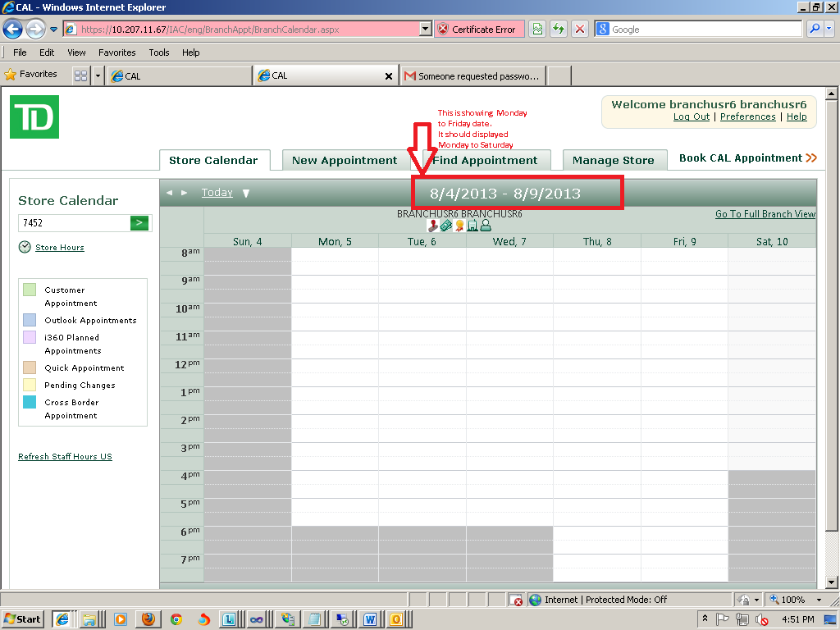Close the active CAL browser tab
Screen dimensions: 840x630
pyautogui.click(x=389, y=76)
